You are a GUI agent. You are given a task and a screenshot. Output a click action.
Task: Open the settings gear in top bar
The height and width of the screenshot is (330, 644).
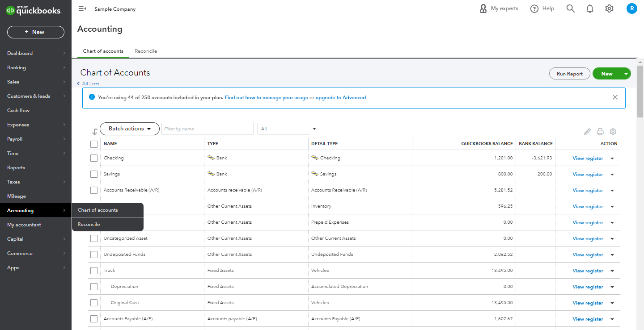click(609, 8)
